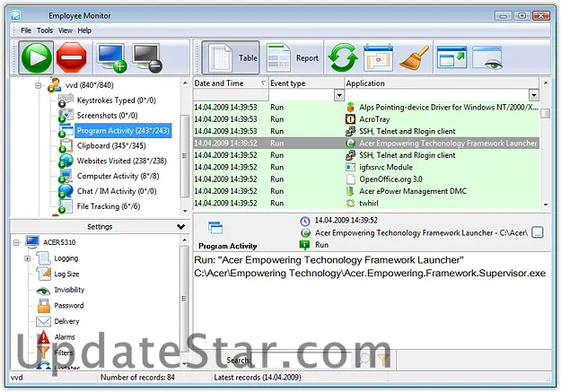Click the Alarms warning triangle icon
561x392 pixels.
point(44,336)
